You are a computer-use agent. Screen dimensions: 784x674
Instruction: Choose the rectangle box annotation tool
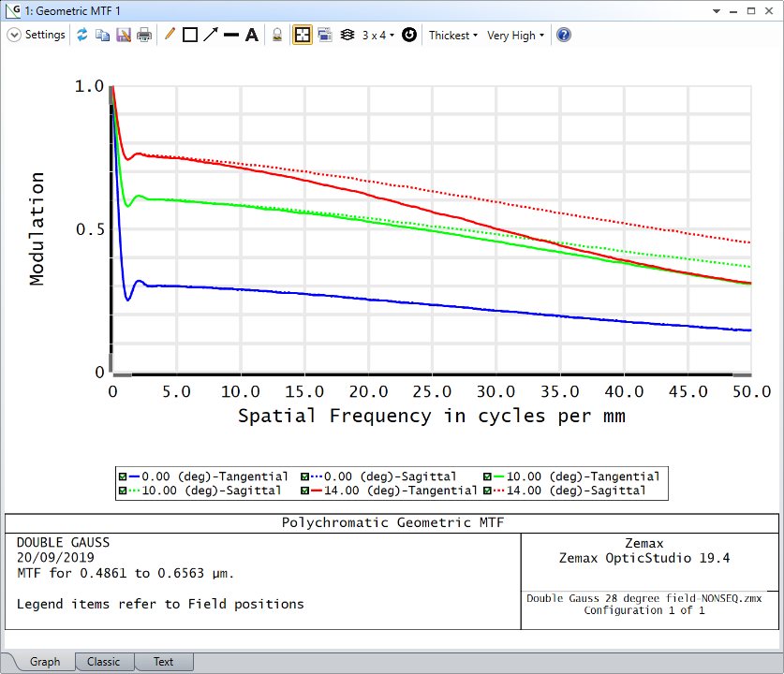(190, 35)
